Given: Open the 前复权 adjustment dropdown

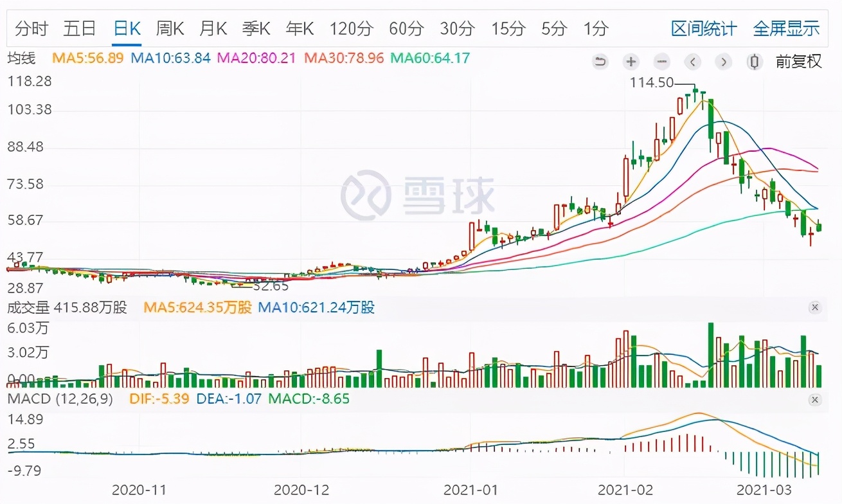Looking at the screenshot, I should tap(798, 62).
